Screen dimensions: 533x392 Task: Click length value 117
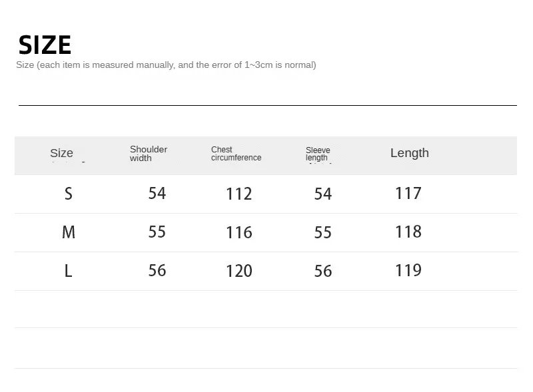pos(408,194)
